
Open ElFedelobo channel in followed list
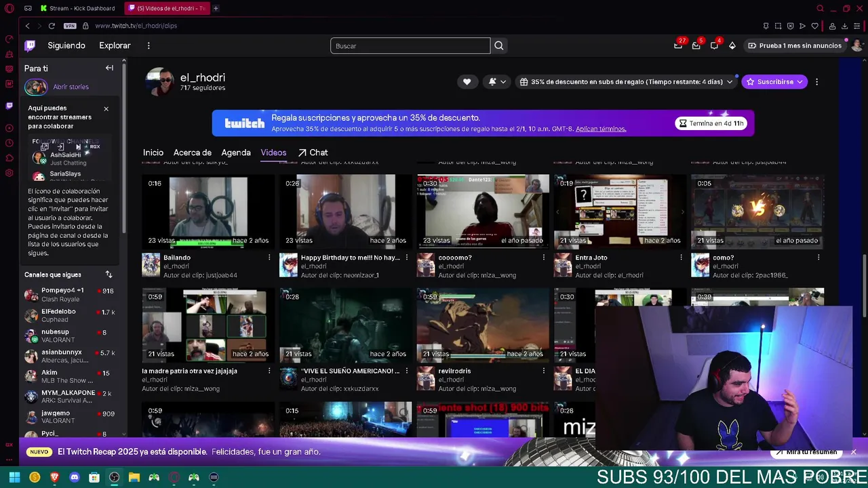click(71, 315)
